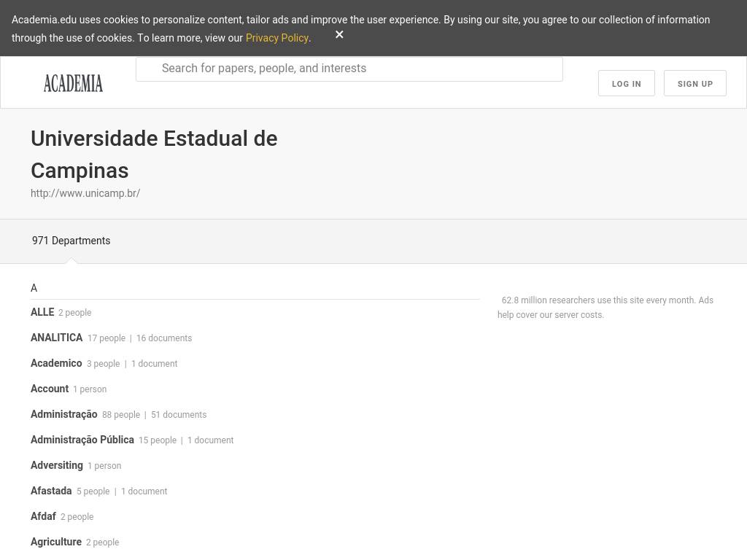Viewport: 747px width, 560px height.
Task: Open the Agriculture department
Action: click(56, 542)
